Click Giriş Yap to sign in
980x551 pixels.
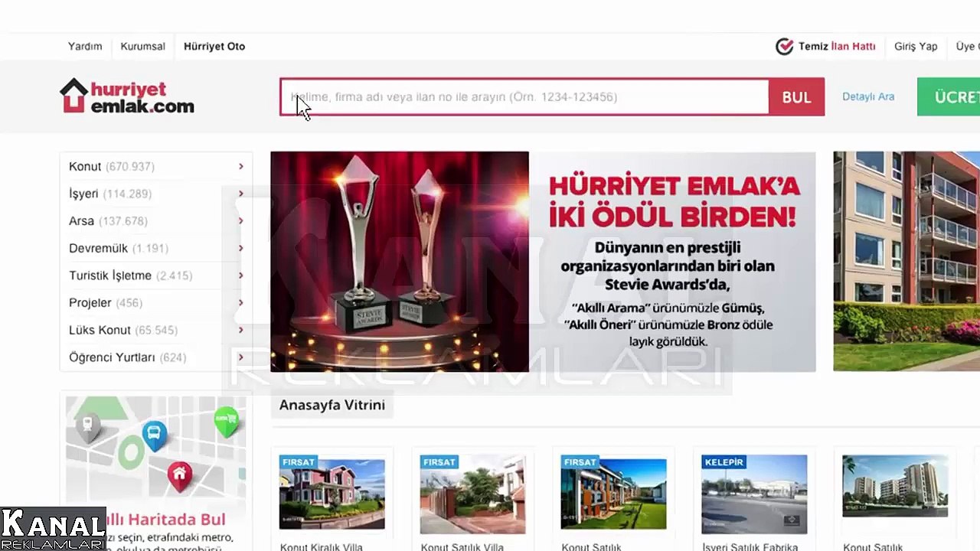(916, 47)
